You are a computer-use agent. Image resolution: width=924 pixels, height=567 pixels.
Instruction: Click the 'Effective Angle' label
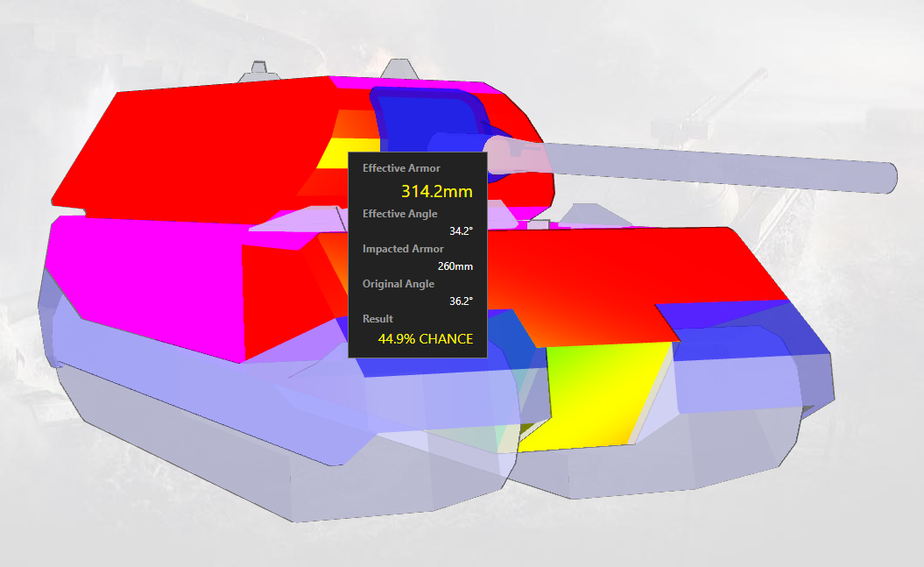click(399, 213)
